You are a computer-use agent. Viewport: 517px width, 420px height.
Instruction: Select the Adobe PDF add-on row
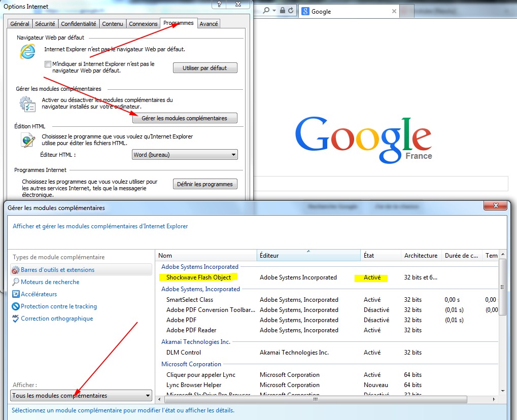click(x=181, y=320)
